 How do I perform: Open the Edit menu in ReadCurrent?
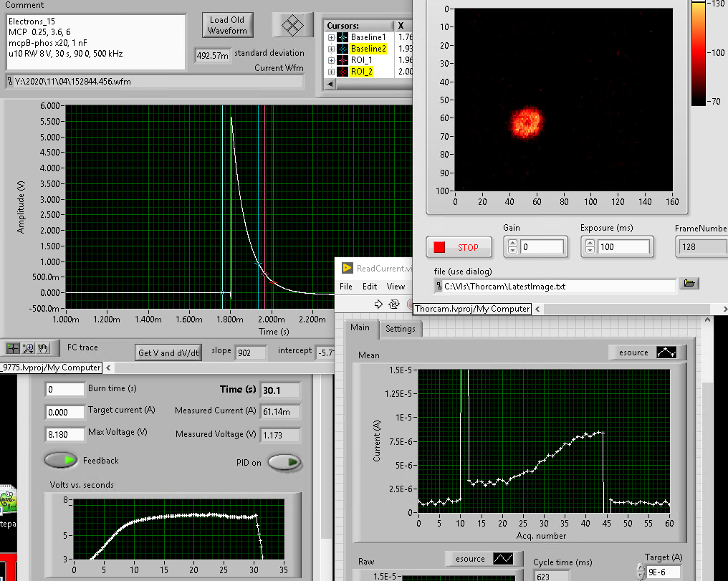click(x=369, y=286)
